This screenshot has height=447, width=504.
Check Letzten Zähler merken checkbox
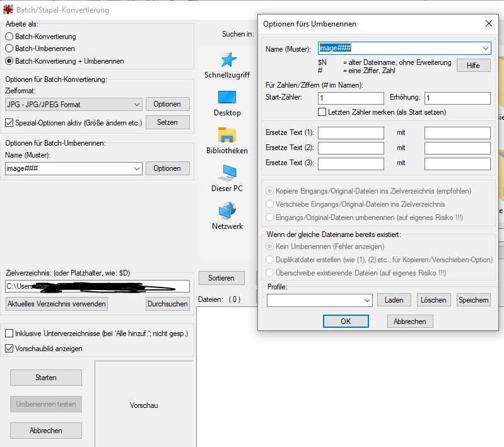322,112
